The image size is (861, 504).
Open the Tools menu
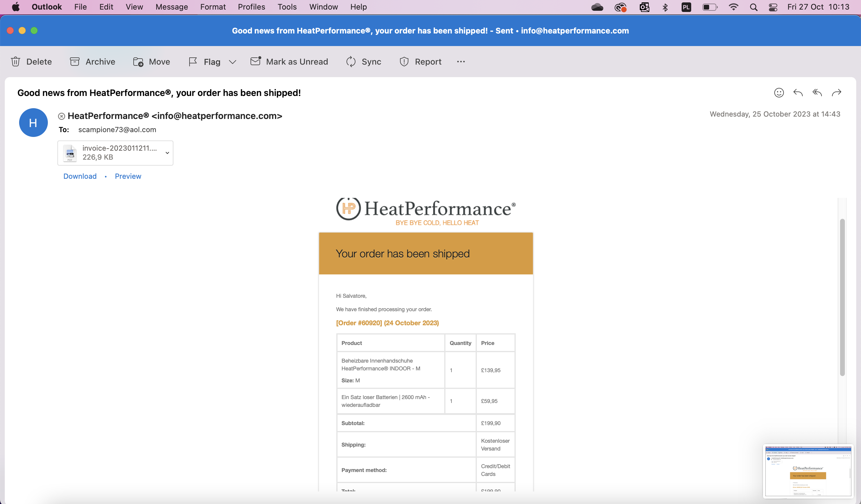click(x=287, y=7)
